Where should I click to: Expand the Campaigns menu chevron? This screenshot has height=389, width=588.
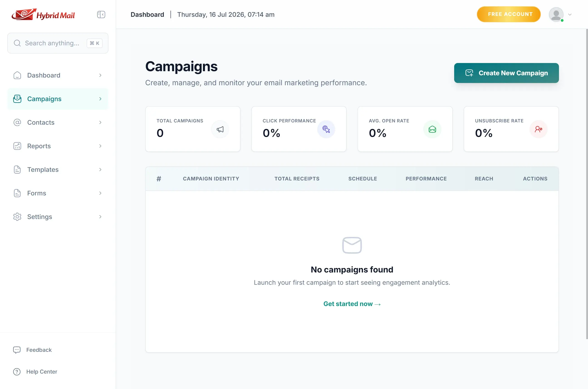(x=100, y=99)
